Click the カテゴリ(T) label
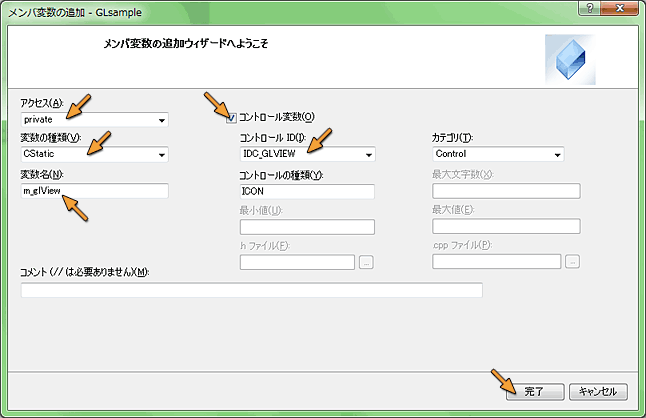 tap(452, 138)
